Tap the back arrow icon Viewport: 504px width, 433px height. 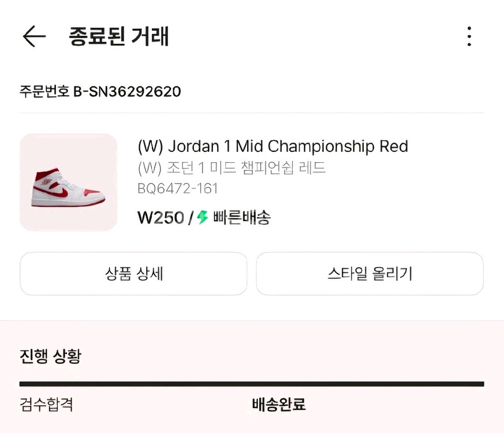[x=34, y=36]
